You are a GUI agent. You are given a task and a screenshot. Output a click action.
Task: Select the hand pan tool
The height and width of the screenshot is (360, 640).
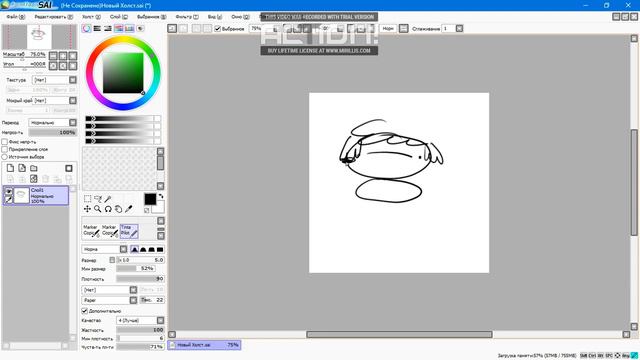[118, 209]
